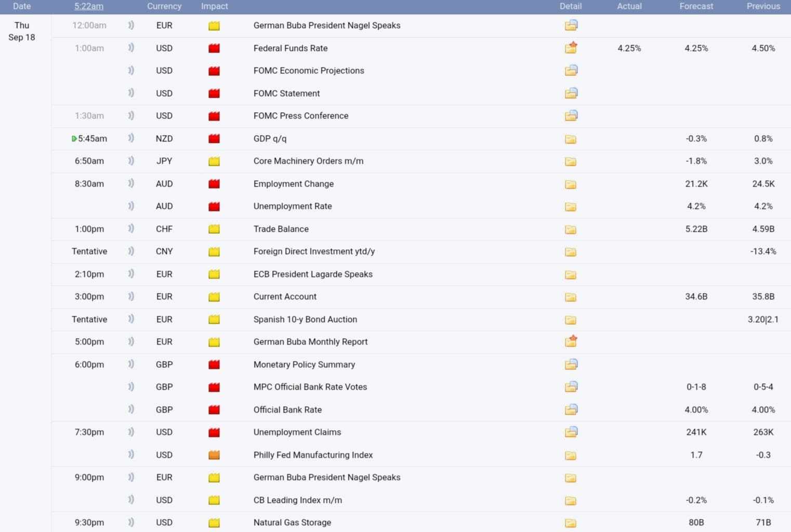Expand the Employment Change detail folder
Image resolution: width=791 pixels, height=532 pixels.
571,184
